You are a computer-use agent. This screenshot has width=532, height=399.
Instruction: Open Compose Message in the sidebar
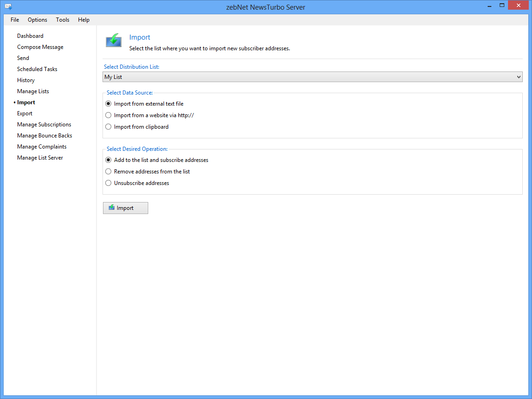coord(40,47)
